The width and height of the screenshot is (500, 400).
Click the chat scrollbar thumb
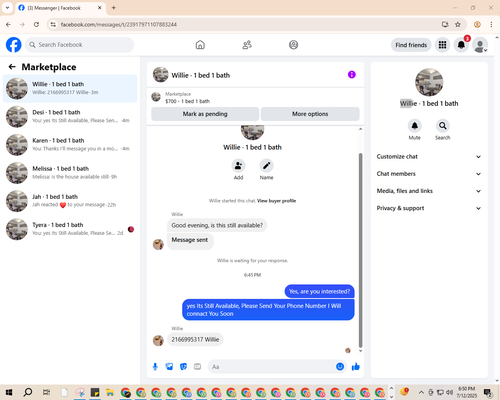tap(360, 250)
